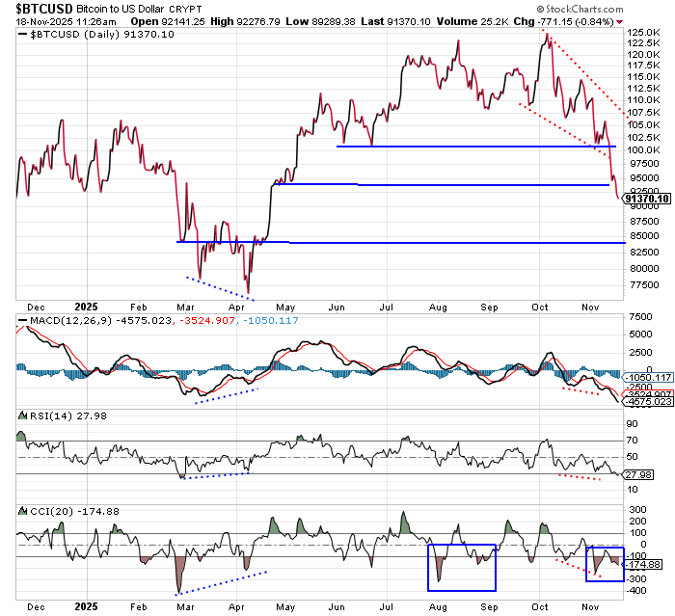This screenshot has width=675, height=616.
Task: Click the CCI current value tag -174.88
Action: coord(642,565)
